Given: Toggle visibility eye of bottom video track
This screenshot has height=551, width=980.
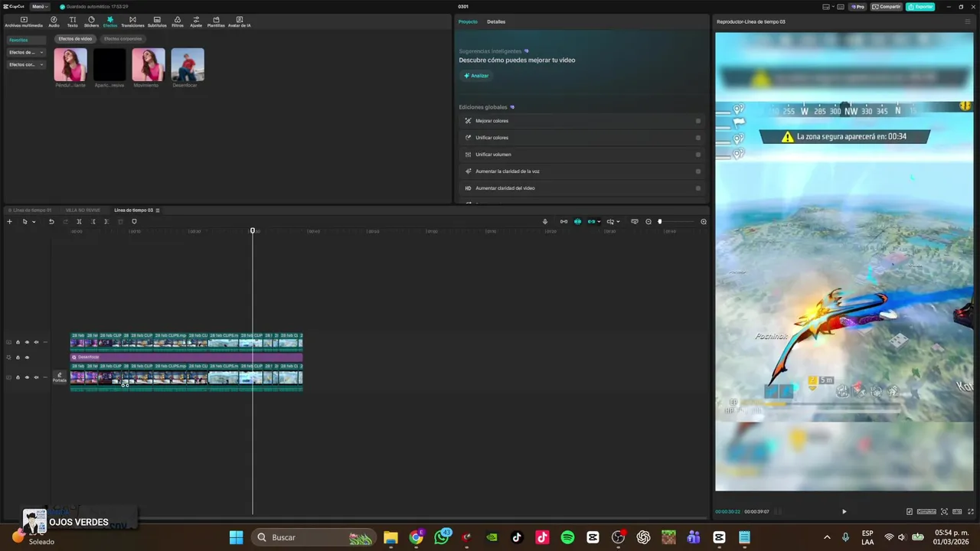Looking at the screenshot, I should click(x=27, y=377).
